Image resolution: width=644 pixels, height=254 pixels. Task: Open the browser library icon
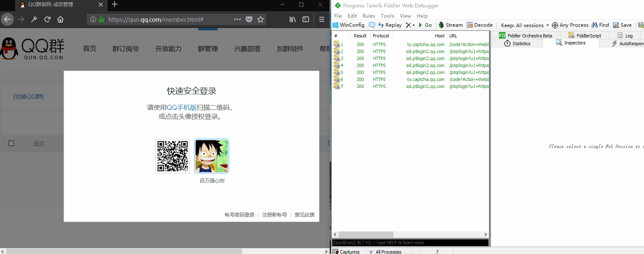tap(293, 19)
